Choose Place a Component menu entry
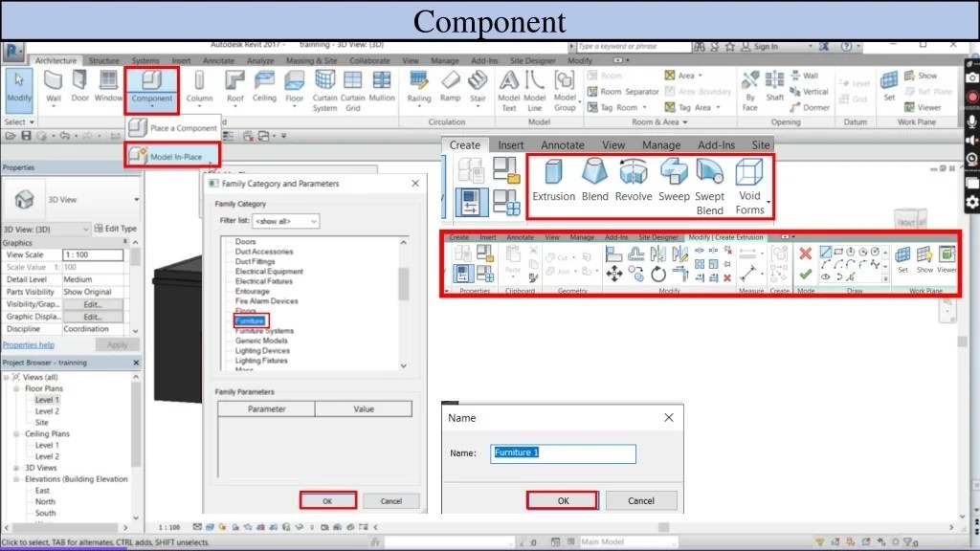Screen dimensions: 980x551 click(x=173, y=128)
